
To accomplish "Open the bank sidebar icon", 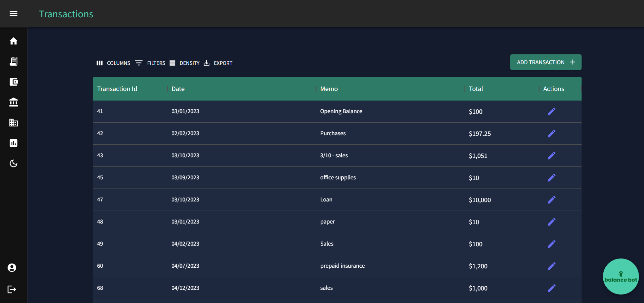I will point(14,102).
